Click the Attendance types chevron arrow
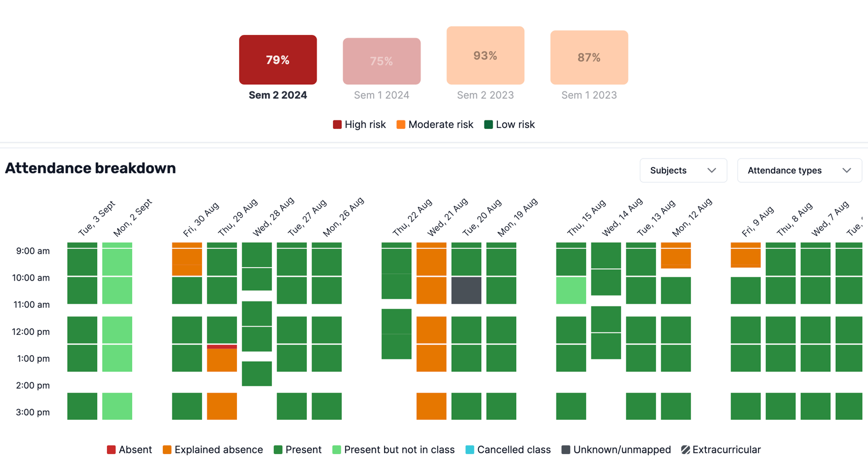The width and height of the screenshot is (868, 460). (847, 170)
